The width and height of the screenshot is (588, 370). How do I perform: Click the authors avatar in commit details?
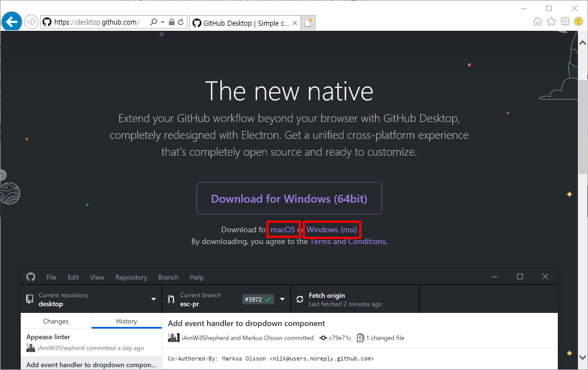173,338
